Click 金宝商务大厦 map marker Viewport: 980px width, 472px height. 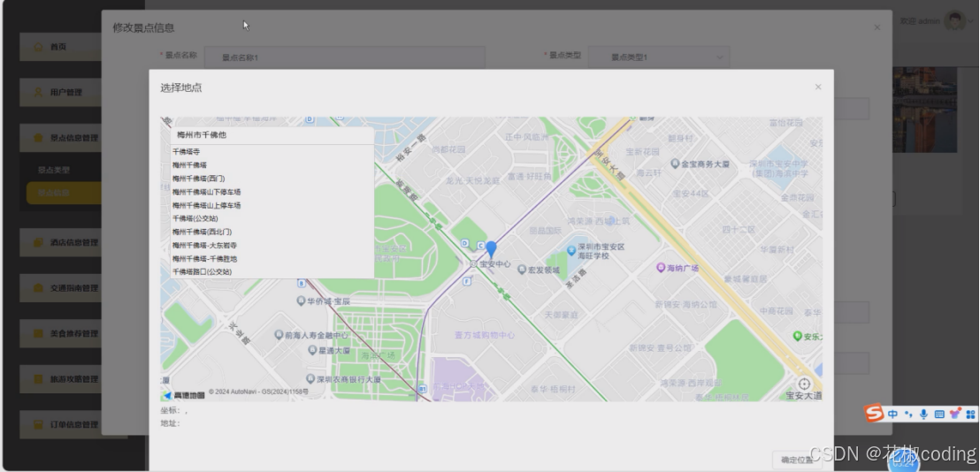point(675,164)
